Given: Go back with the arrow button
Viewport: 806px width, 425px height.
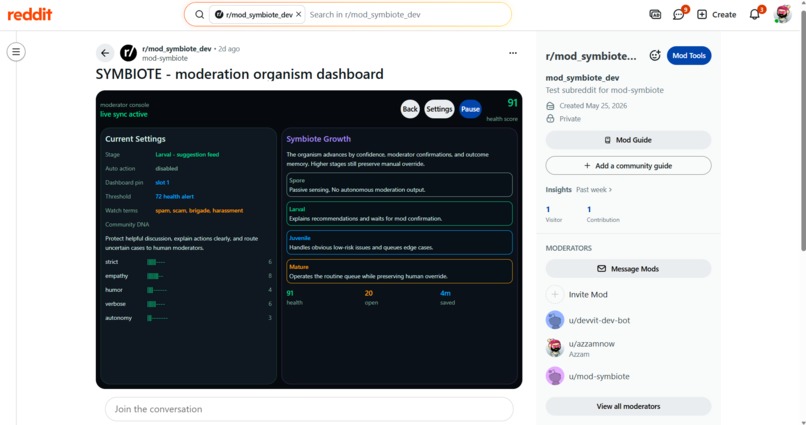Looking at the screenshot, I should pos(105,53).
